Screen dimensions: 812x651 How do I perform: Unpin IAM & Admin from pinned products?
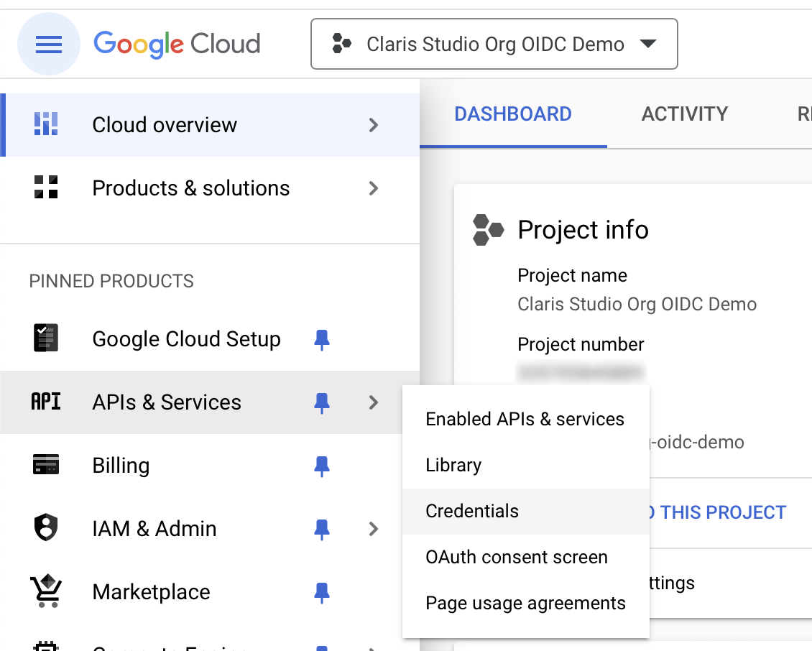click(x=321, y=529)
